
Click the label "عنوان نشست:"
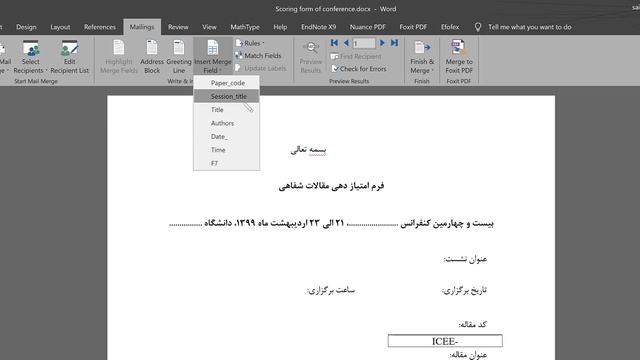pyautogui.click(x=465, y=259)
